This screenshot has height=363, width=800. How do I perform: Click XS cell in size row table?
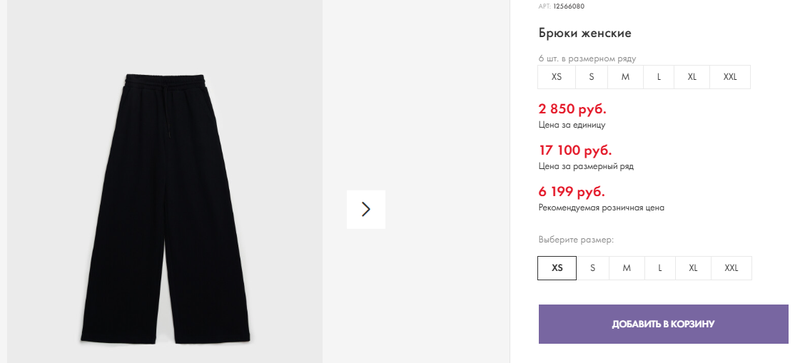pos(557,77)
